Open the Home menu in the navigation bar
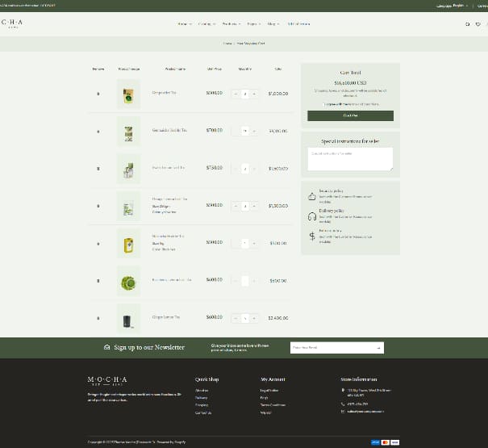The image size is (488, 448). click(185, 24)
